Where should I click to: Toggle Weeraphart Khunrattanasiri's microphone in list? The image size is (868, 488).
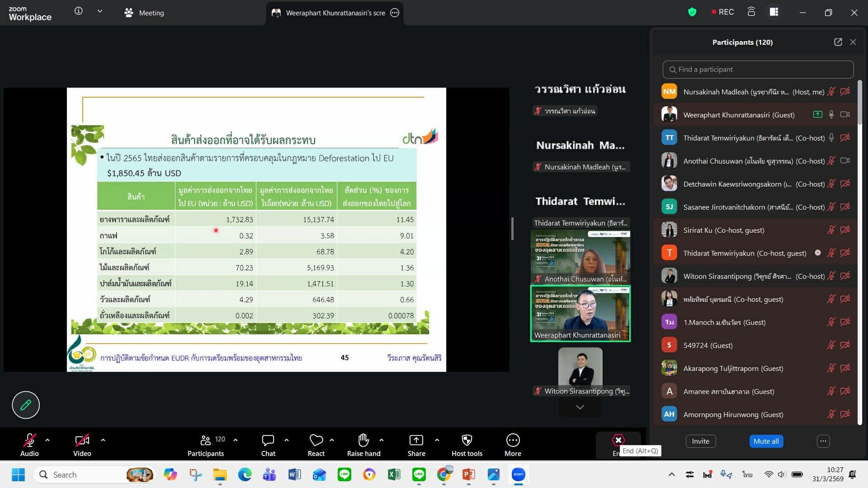(x=831, y=115)
